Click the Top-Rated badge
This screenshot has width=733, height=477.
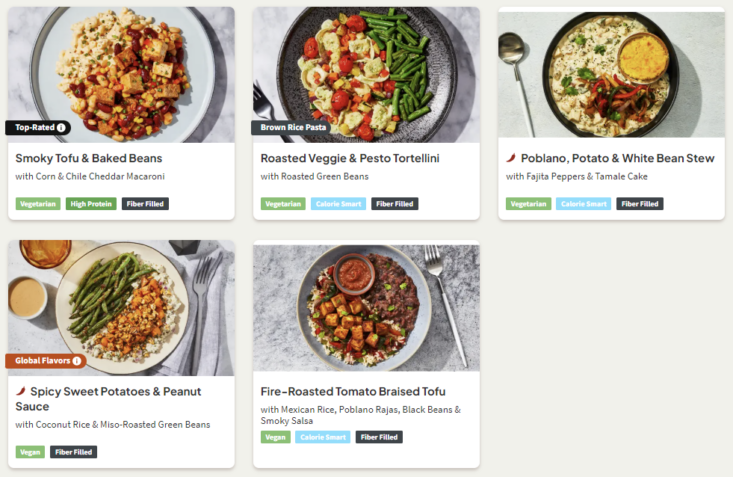34,128
